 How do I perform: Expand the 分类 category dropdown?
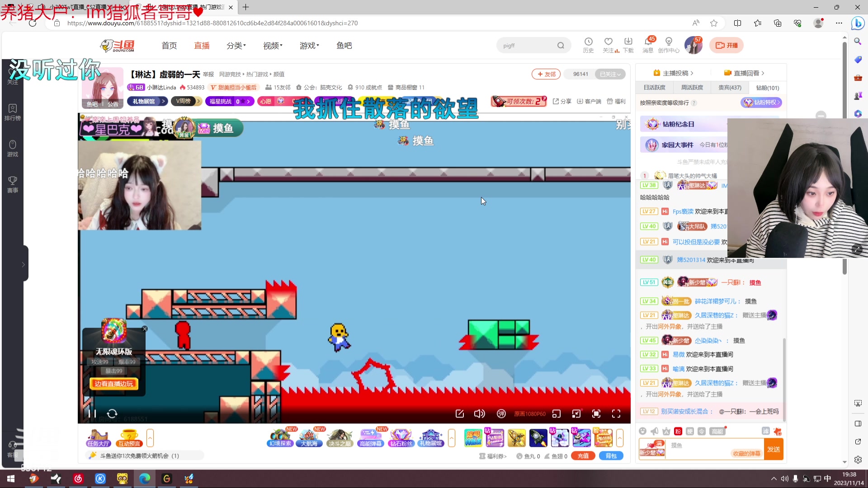pos(236,46)
